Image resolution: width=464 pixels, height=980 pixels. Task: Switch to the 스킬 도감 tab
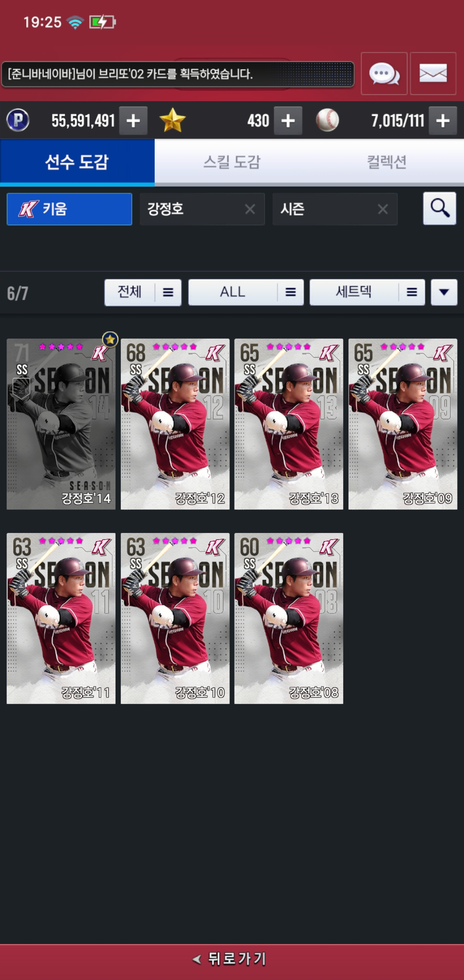(x=232, y=162)
